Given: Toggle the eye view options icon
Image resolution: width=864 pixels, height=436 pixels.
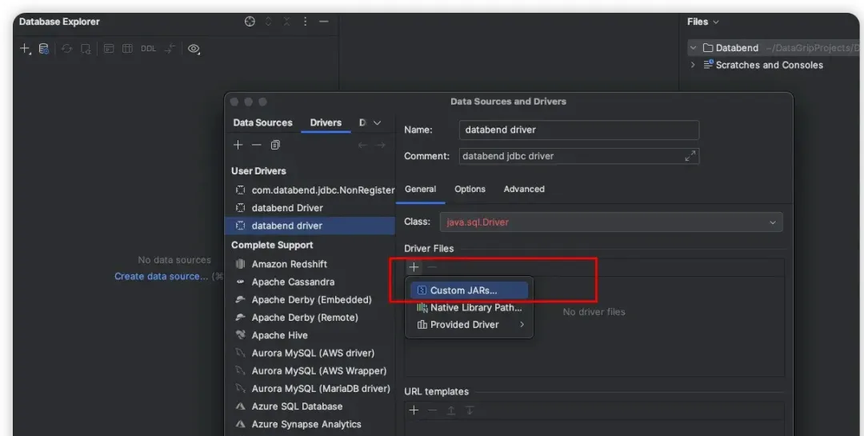Looking at the screenshot, I should [193, 49].
